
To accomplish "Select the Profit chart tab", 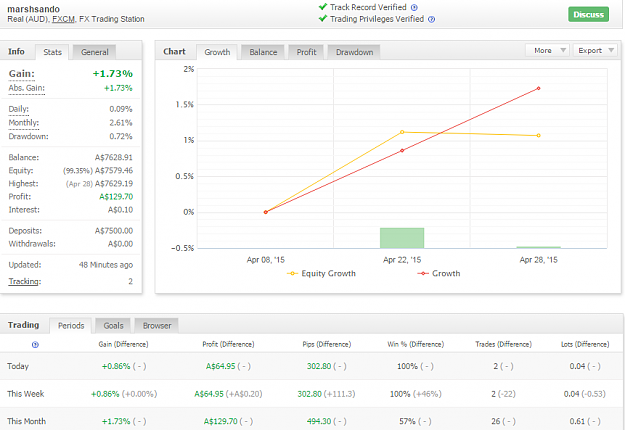I will pos(306,52).
